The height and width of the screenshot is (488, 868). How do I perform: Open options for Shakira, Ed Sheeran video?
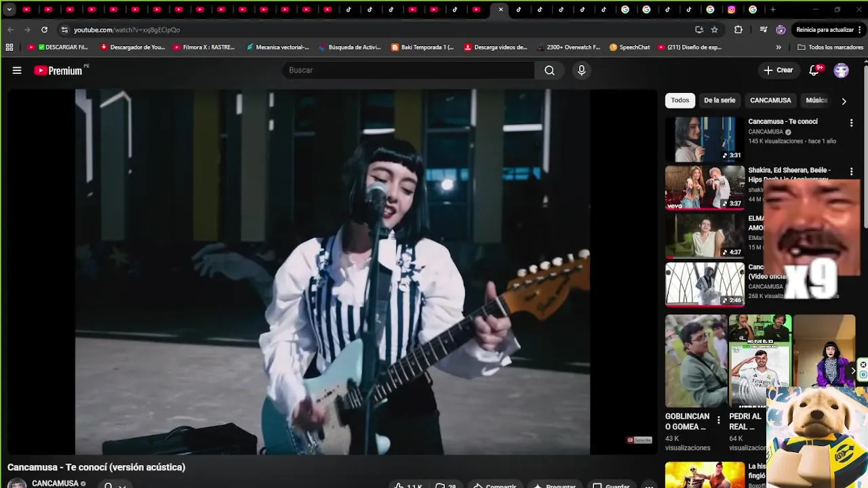coord(851,171)
